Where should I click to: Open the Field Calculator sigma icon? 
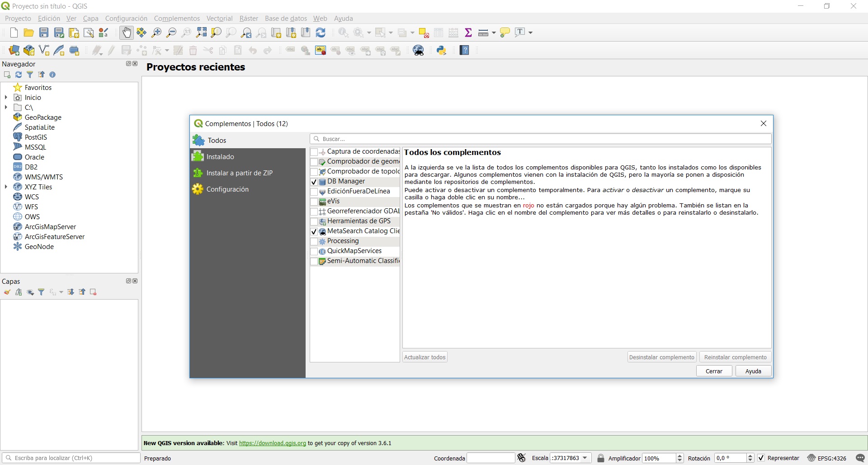pyautogui.click(x=468, y=33)
